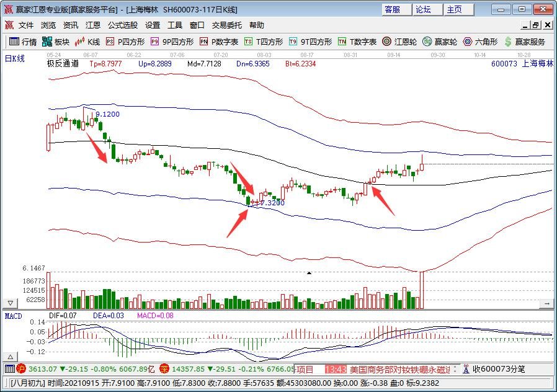Click the 08-03 date on time axis
The width and height of the screenshot is (557, 392).
point(264,55)
